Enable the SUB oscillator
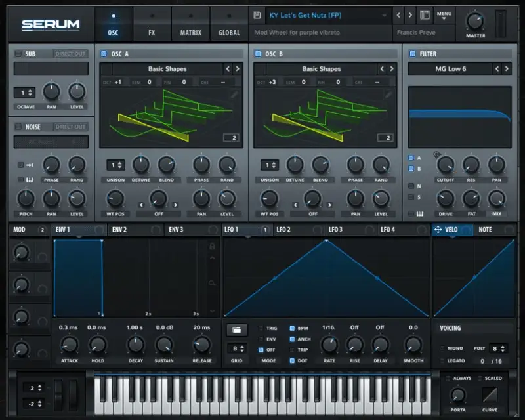The image size is (525, 420). tap(18, 54)
